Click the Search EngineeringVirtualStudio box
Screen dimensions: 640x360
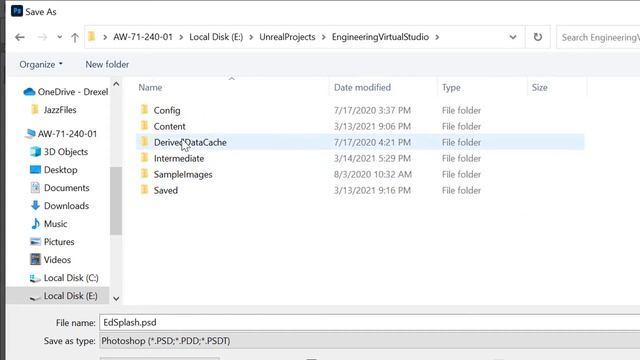(598, 38)
